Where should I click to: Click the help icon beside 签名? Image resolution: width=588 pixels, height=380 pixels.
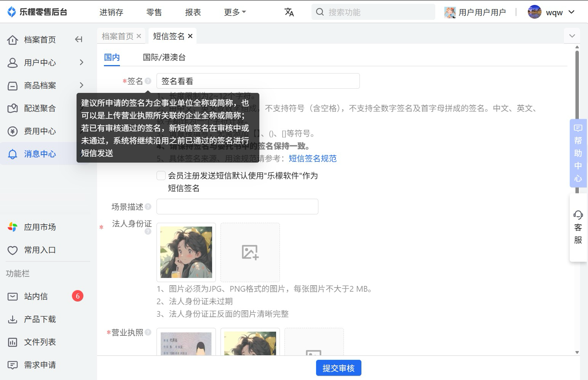tap(148, 81)
